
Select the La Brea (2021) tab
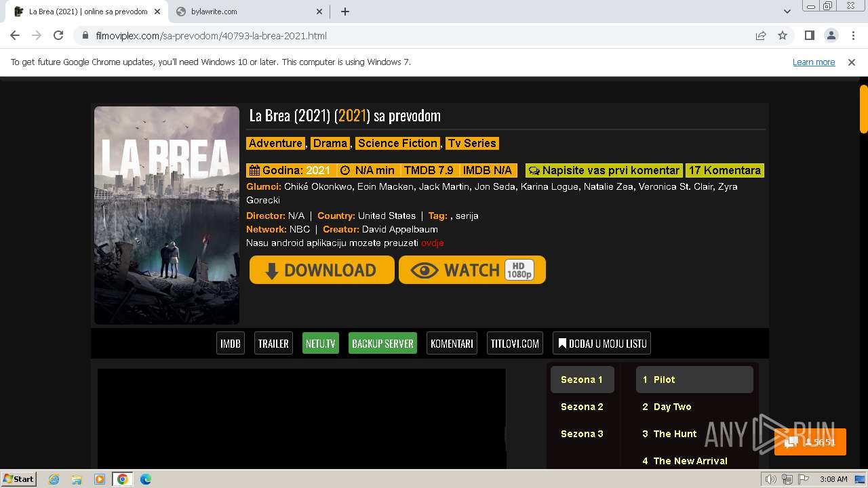(x=86, y=12)
